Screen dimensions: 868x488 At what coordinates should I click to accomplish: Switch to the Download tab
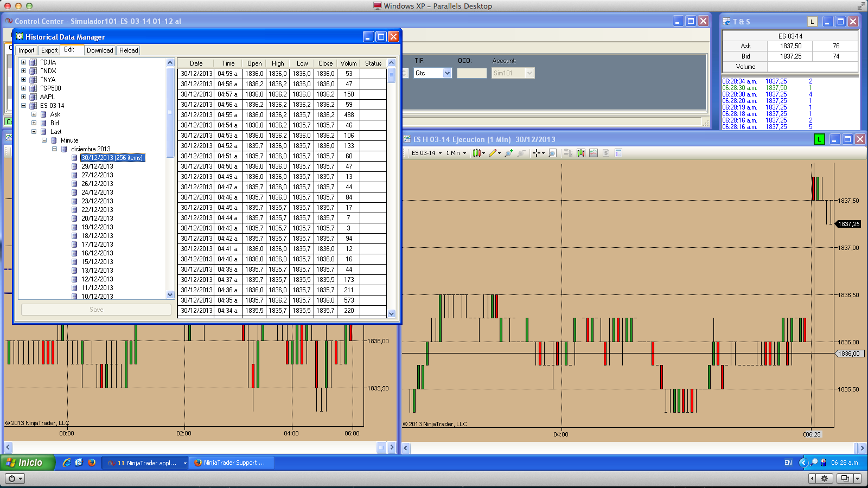click(x=100, y=50)
